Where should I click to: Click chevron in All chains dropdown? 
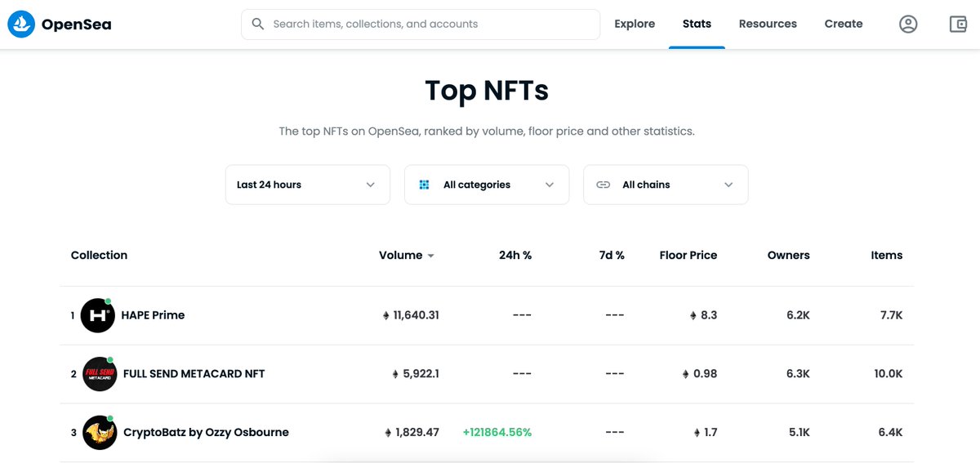coord(728,185)
